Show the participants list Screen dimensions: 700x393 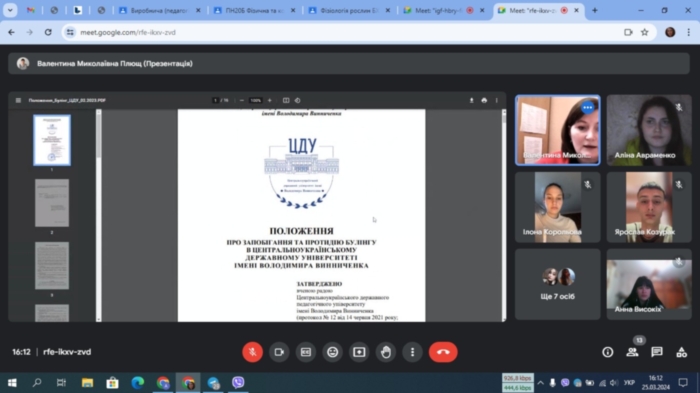[x=632, y=352]
